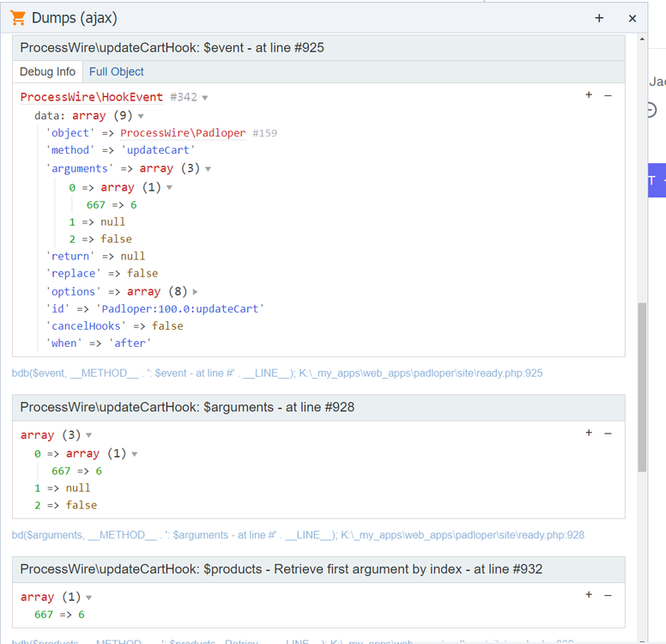
Task: Click the plus icon in the Dumps panel title bar
Action: point(599,18)
